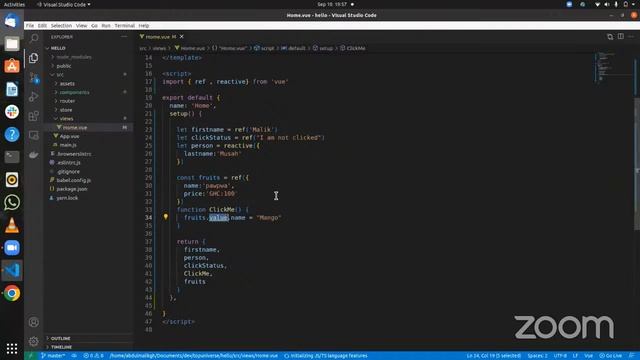
Task: Open the Help icon in the dock
Action: click(x=12, y=134)
